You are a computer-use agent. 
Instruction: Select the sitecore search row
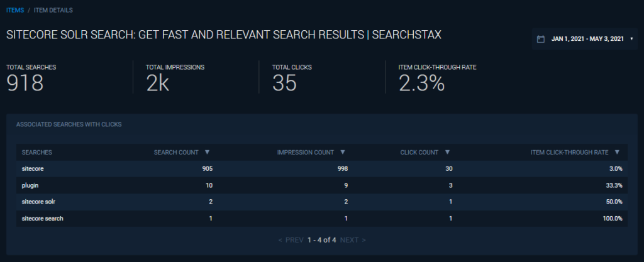[321, 219]
